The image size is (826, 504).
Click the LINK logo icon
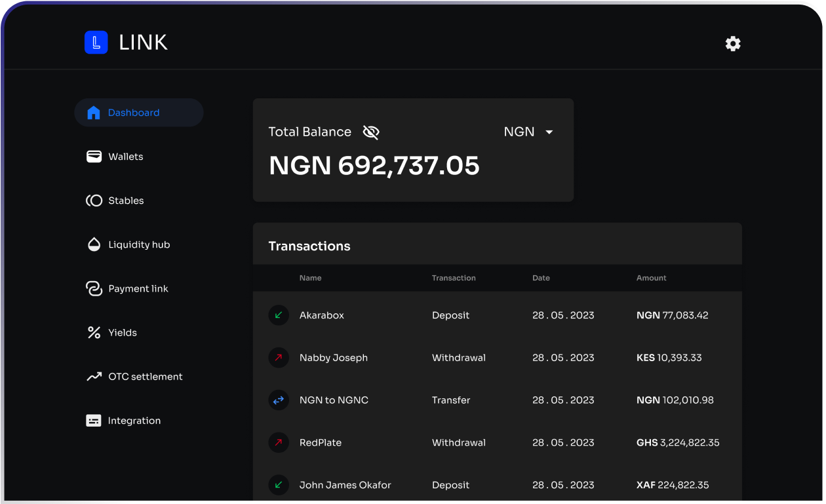pos(96,42)
